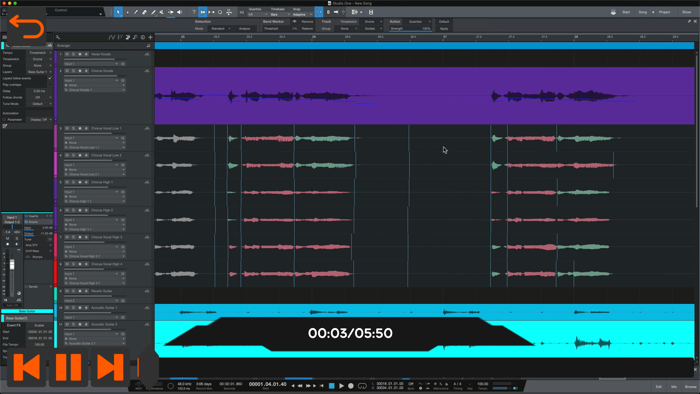Adjust the Strength slider in Action section

(411, 29)
